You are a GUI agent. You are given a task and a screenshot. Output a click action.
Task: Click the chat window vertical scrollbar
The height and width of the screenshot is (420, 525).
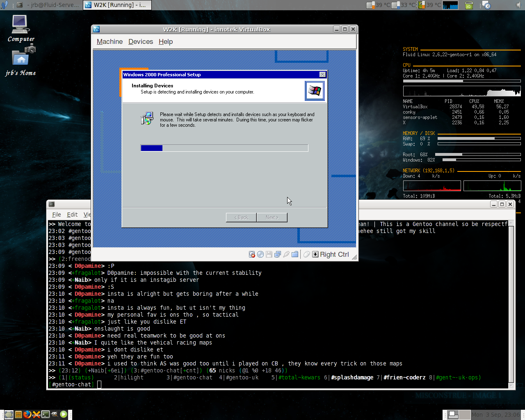[x=511, y=304]
